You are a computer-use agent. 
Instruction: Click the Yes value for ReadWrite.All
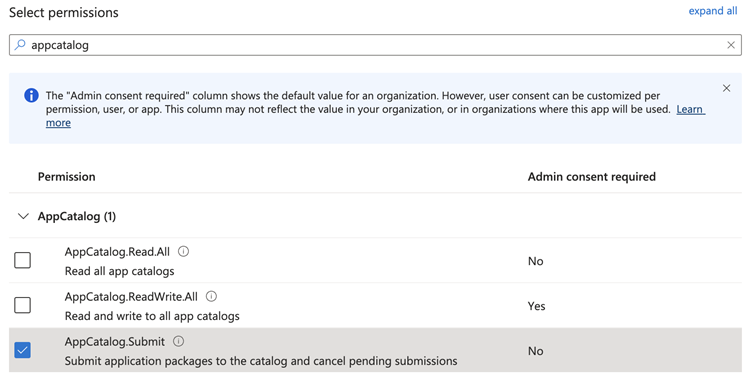536,306
